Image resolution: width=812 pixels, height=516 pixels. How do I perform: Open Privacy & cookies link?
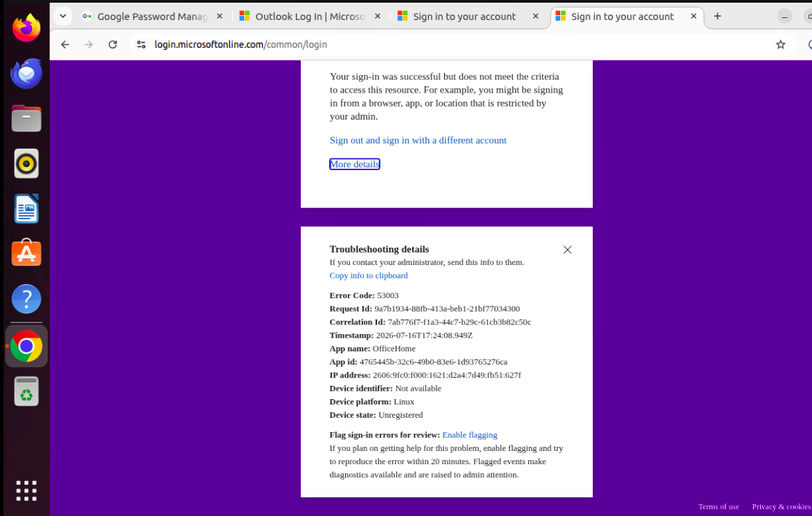pos(781,507)
